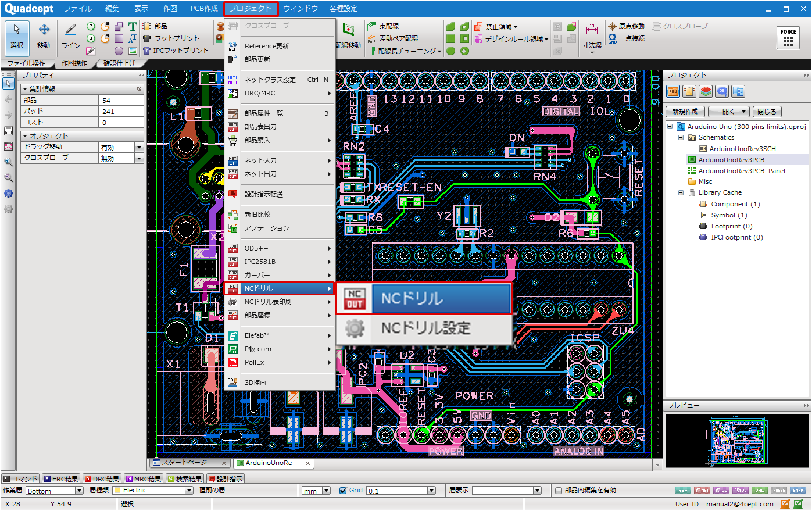
Task: Open the 設計指示 bottom tab
Action: pos(226,479)
